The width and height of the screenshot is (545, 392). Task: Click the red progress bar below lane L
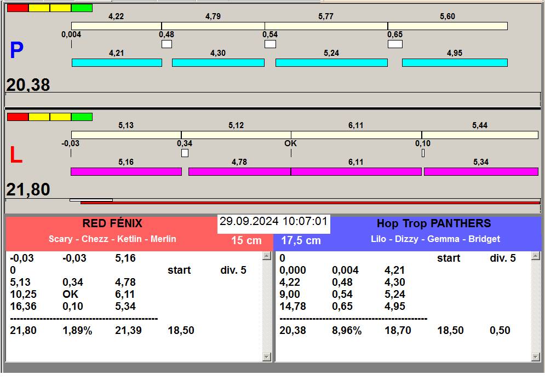point(310,203)
